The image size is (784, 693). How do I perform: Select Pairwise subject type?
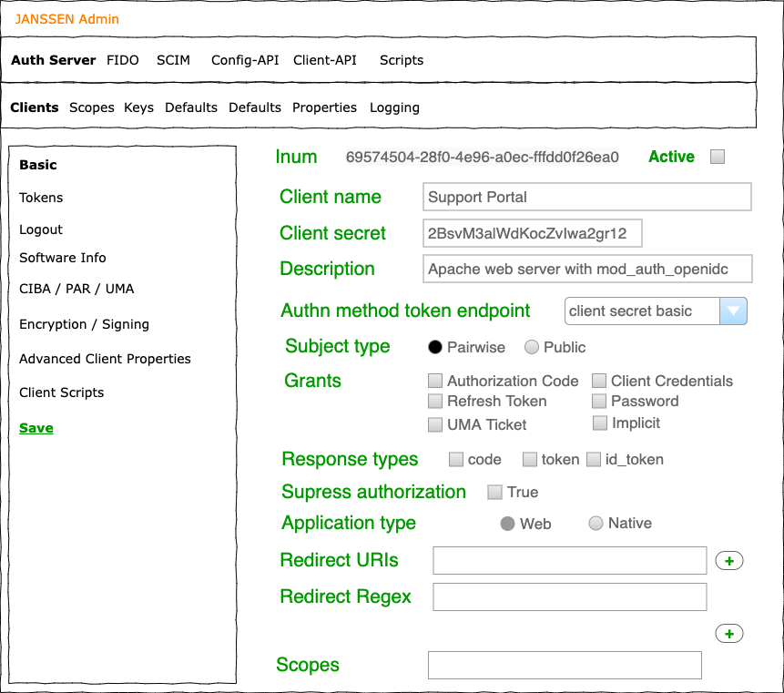435,347
